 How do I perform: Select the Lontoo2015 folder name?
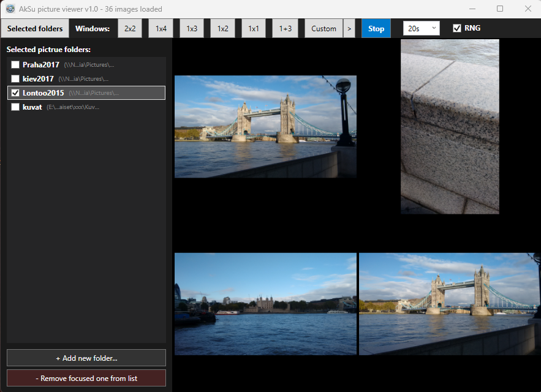[x=44, y=93]
